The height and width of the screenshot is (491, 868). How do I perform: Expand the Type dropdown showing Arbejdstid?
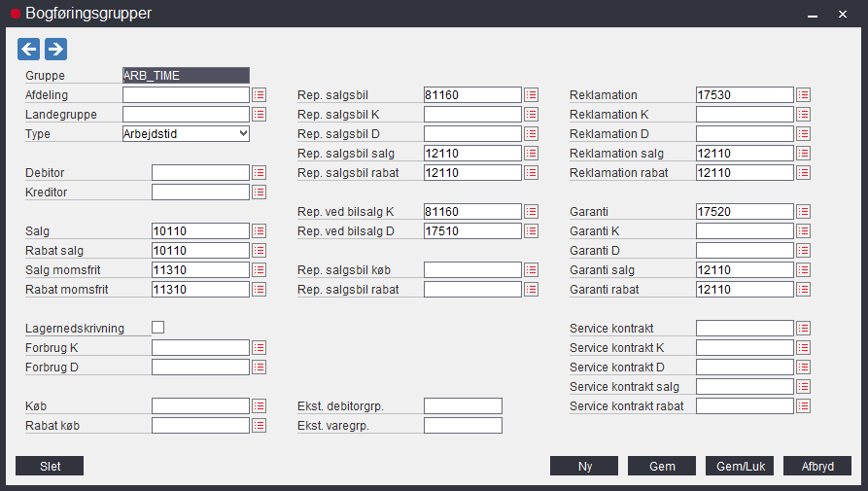click(186, 134)
